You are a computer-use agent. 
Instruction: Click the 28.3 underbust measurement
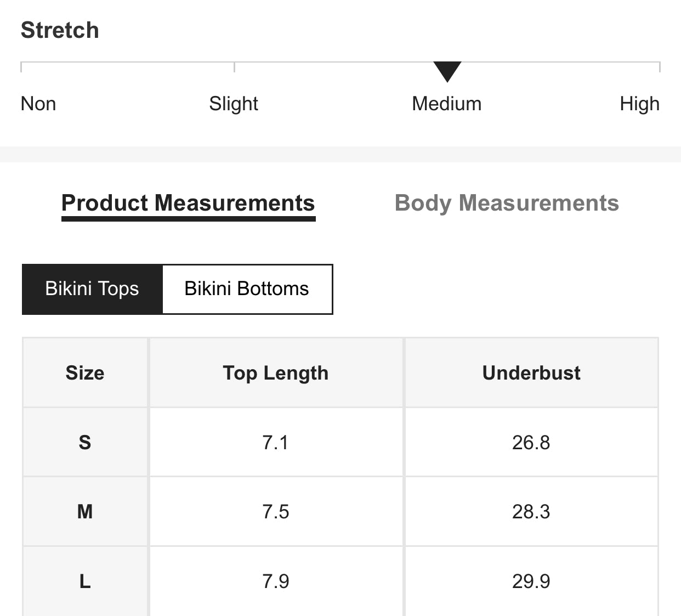[531, 511]
